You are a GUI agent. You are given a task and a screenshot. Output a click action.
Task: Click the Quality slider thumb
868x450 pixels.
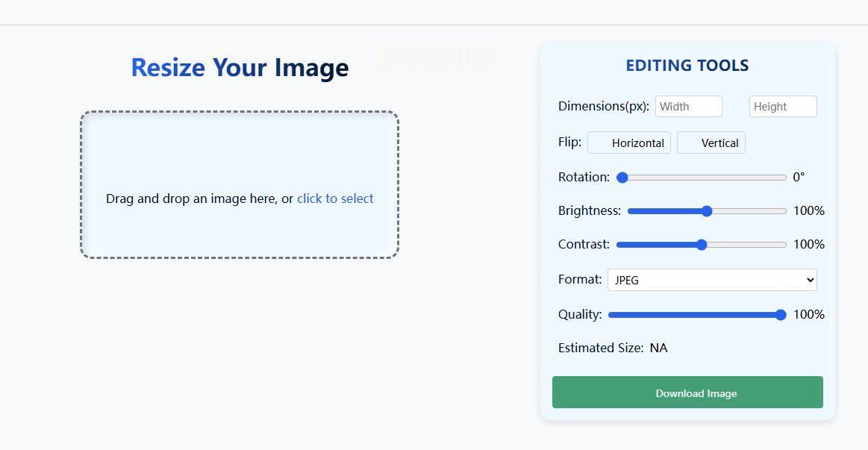tap(781, 315)
